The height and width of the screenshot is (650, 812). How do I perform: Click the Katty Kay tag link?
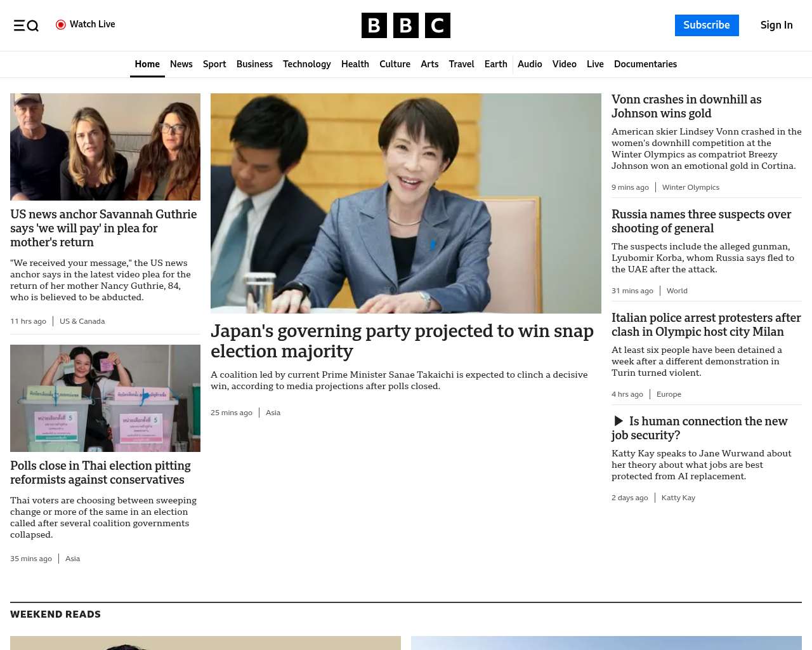click(x=678, y=498)
